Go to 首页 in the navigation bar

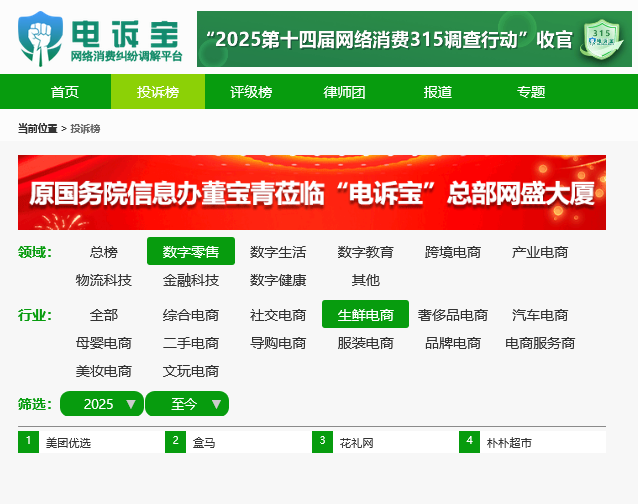(65, 92)
